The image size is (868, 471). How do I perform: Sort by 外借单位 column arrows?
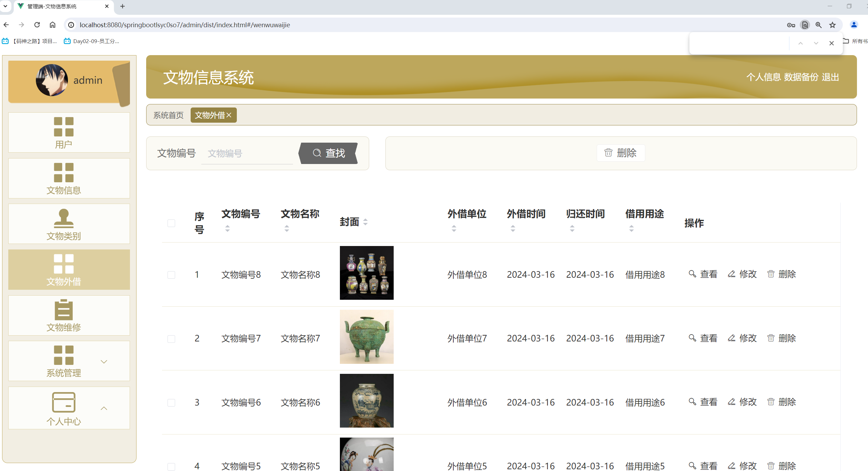454,228
